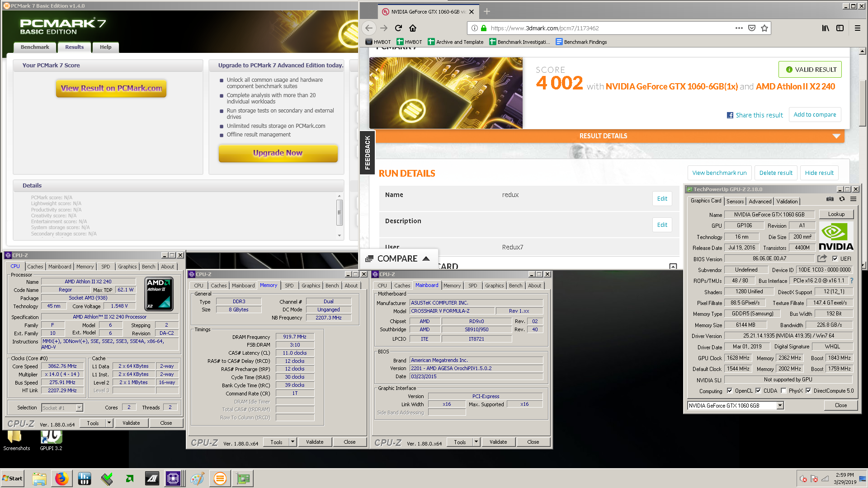868x488 pixels.
Task: Click the View benchmark run button
Action: pos(719,173)
